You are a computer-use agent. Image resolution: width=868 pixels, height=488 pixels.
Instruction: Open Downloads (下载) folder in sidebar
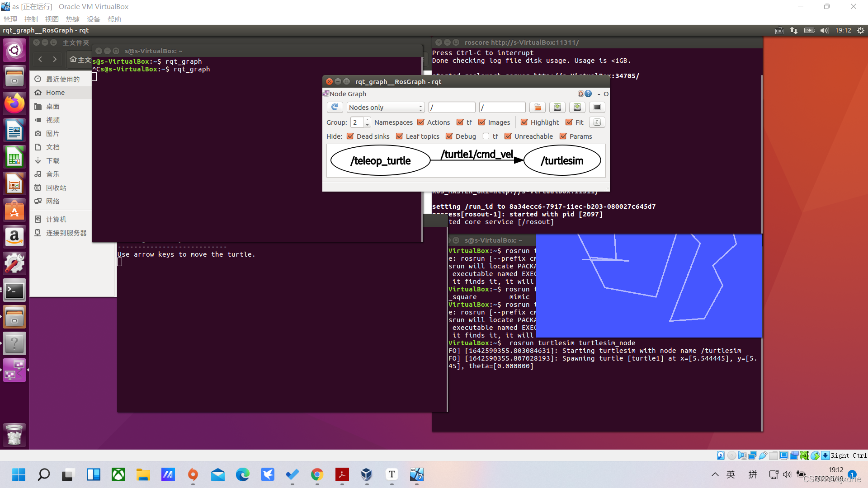click(61, 160)
